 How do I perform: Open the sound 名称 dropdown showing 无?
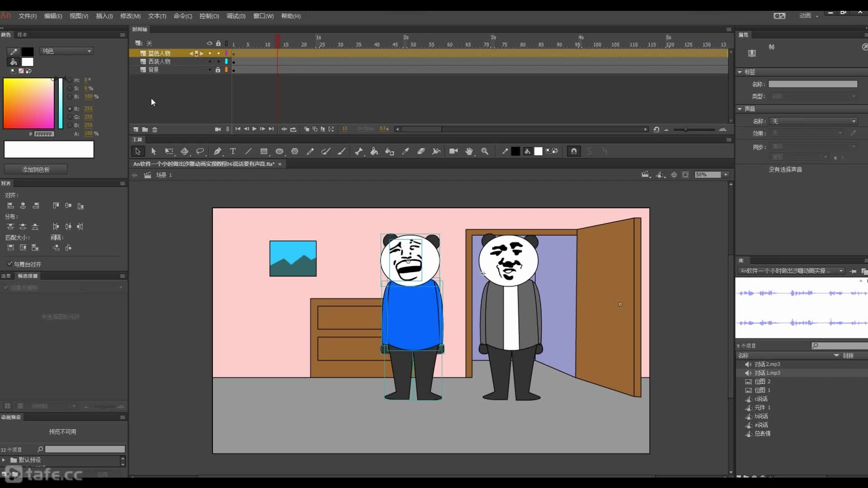click(813, 122)
